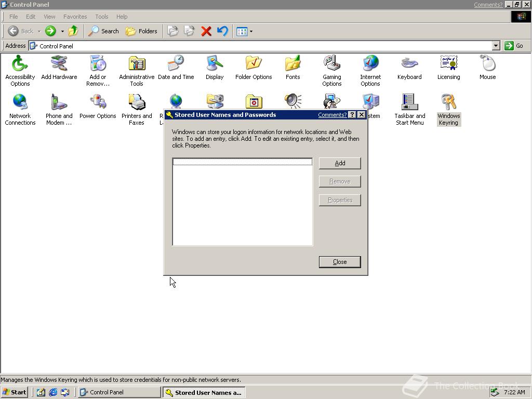Open the Back history dropdown arrow
The height and width of the screenshot is (399, 532).
click(x=39, y=31)
